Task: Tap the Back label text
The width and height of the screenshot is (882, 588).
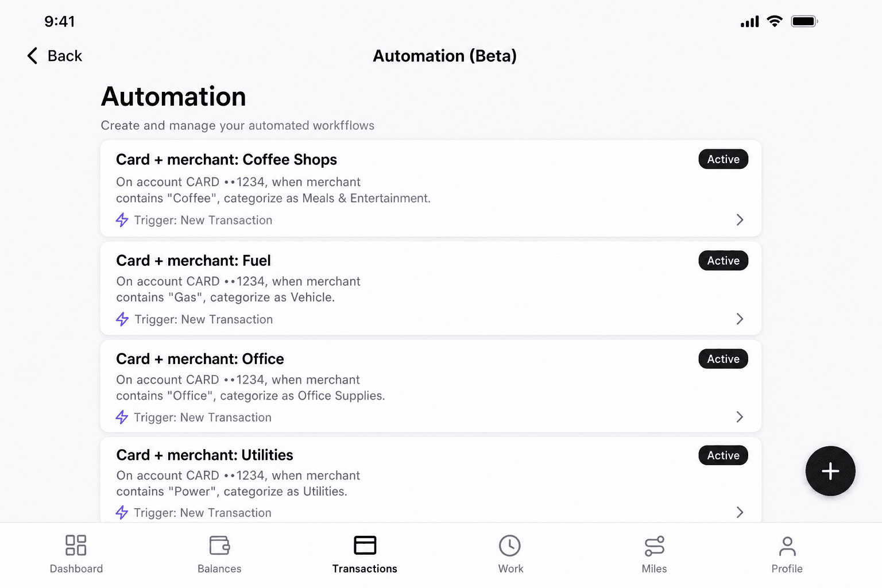Action: [65, 56]
